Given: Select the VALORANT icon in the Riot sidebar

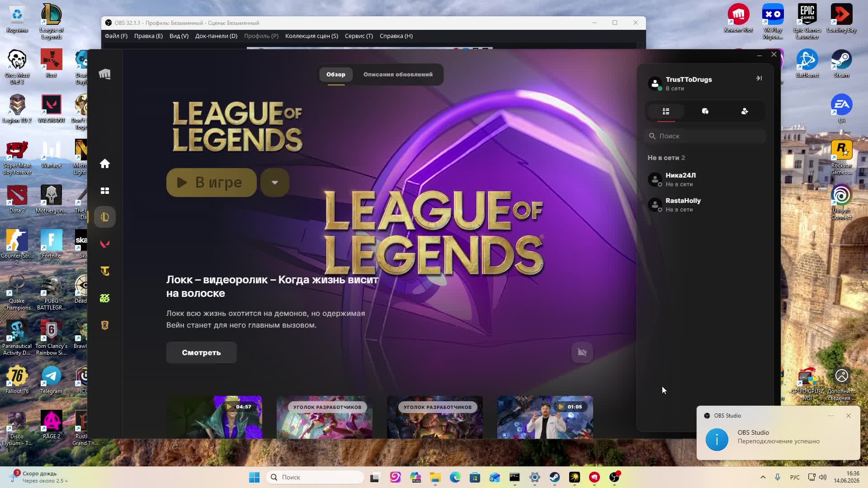Looking at the screenshot, I should (x=105, y=244).
